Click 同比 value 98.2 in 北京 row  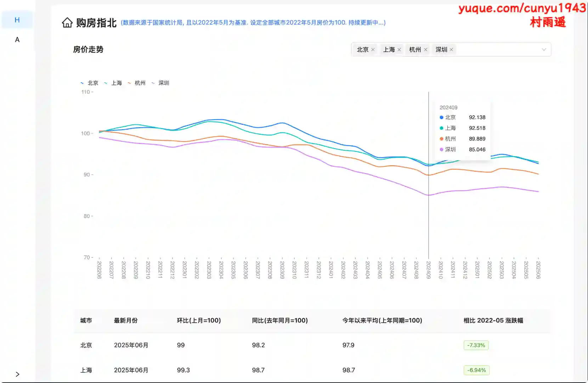(258, 345)
